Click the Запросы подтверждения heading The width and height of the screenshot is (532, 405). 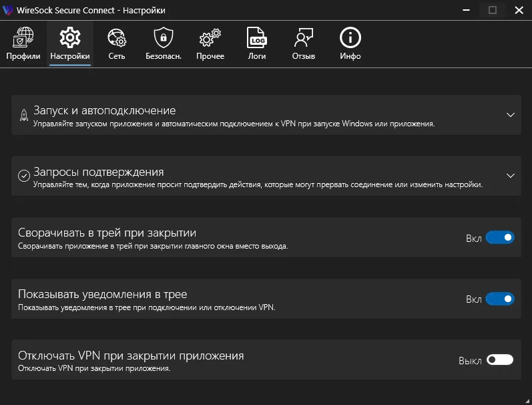(98, 172)
